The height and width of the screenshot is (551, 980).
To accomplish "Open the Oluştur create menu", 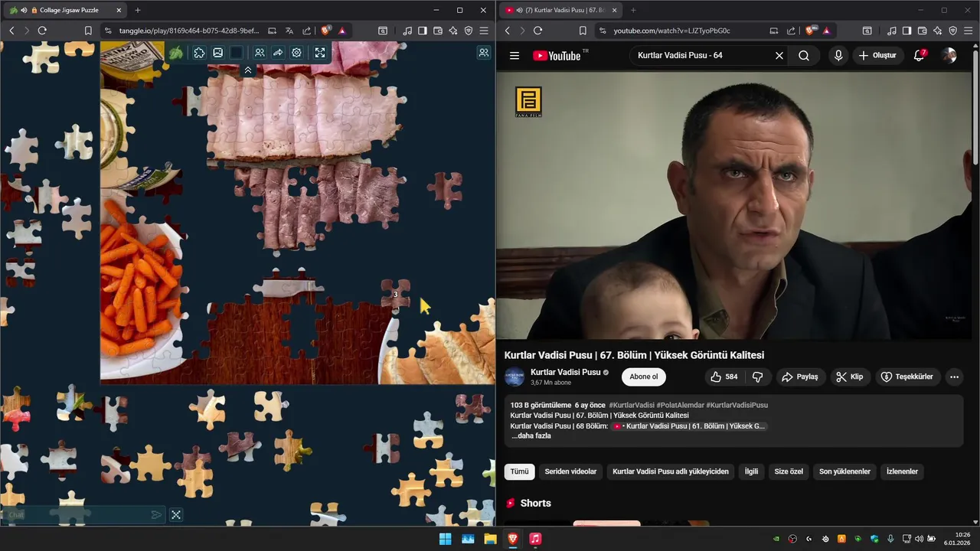I will tap(877, 56).
